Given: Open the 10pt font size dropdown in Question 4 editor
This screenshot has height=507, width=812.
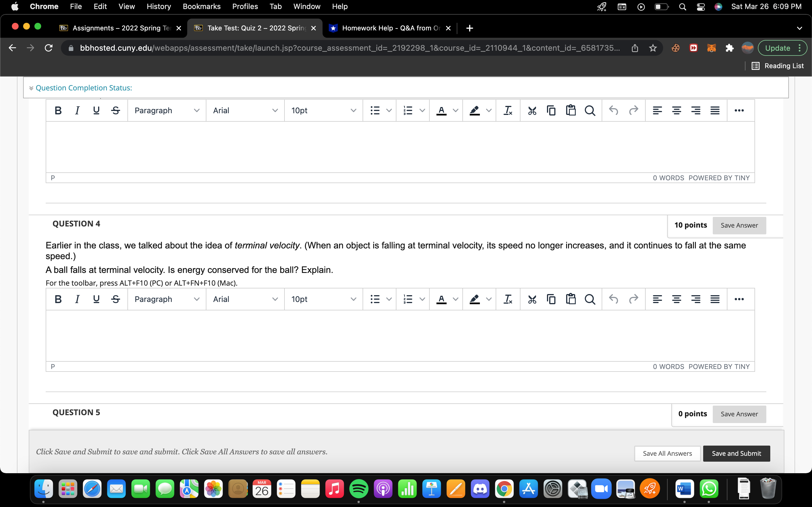Looking at the screenshot, I should click(323, 299).
